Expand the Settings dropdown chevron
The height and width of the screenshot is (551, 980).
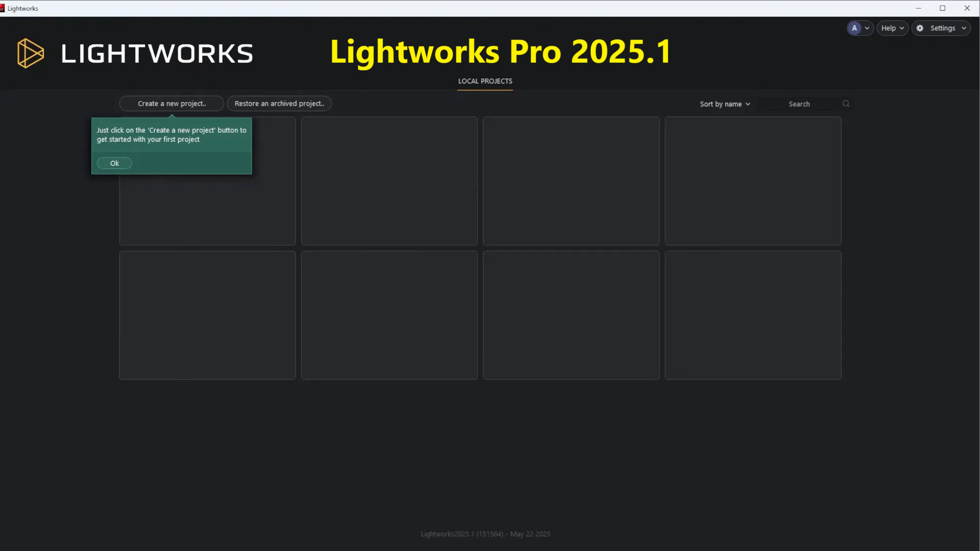[x=964, y=28]
